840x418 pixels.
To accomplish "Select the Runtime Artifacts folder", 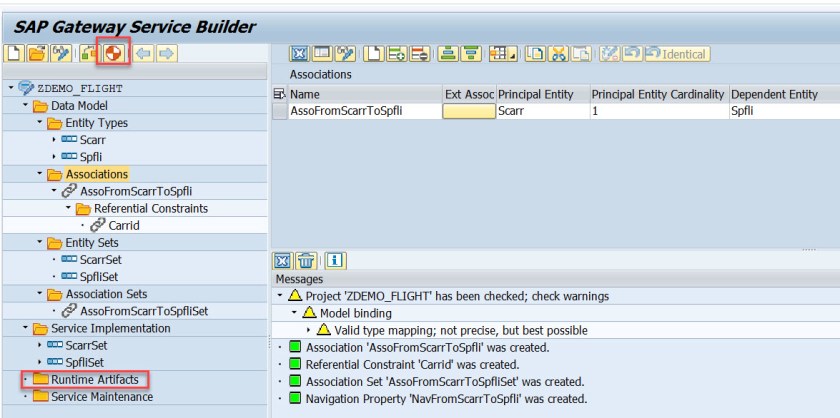I will click(95, 379).
